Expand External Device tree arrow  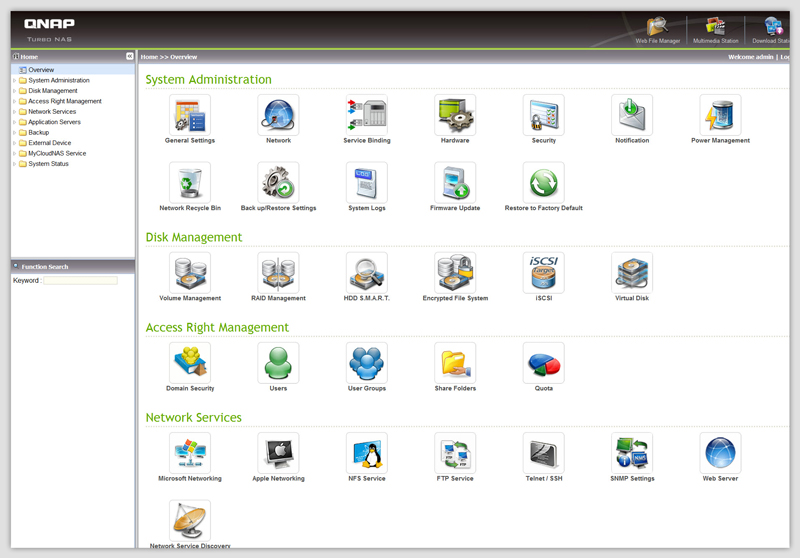14,143
